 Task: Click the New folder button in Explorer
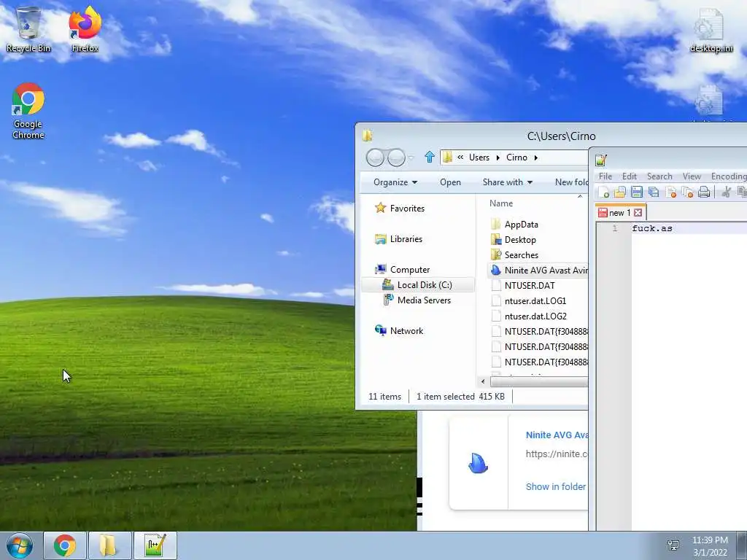571,182
